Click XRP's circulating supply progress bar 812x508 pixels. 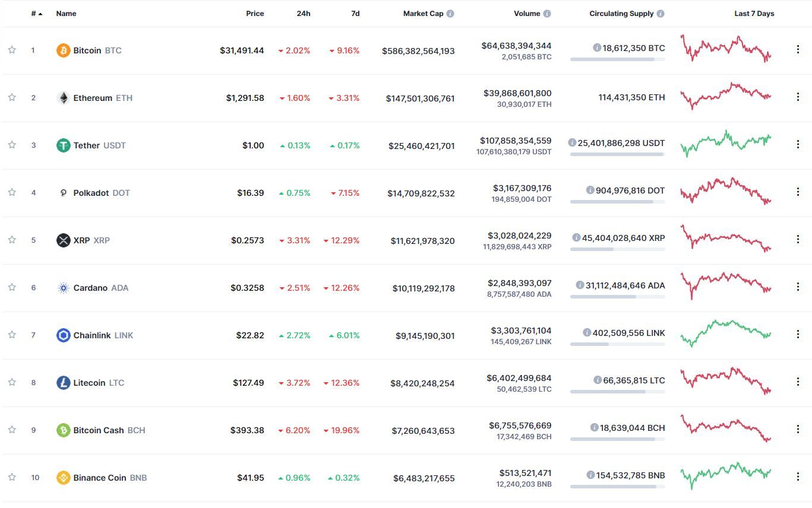pyautogui.click(x=618, y=249)
